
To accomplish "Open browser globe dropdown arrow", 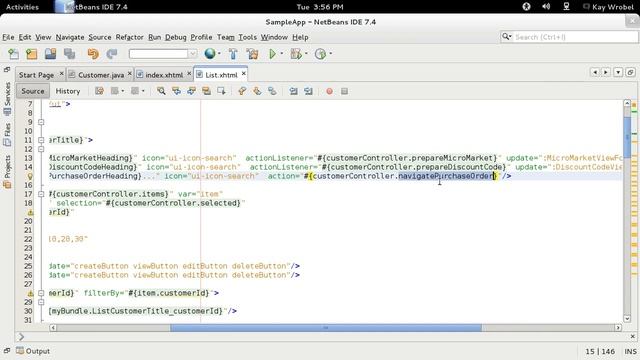I will [219, 53].
